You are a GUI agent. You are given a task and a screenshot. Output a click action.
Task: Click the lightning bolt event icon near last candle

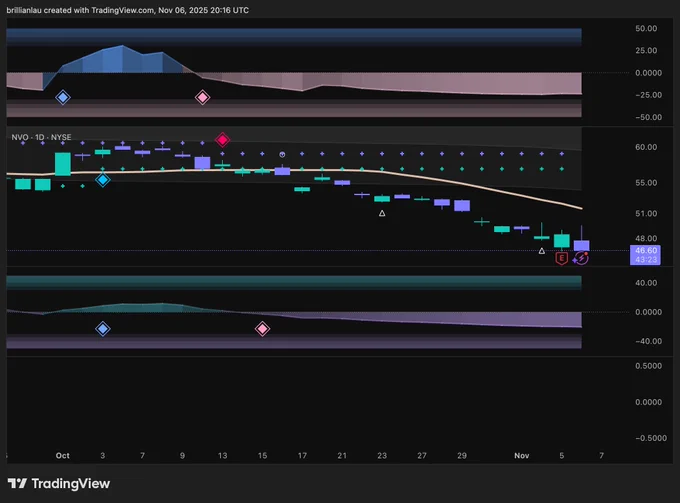click(581, 258)
